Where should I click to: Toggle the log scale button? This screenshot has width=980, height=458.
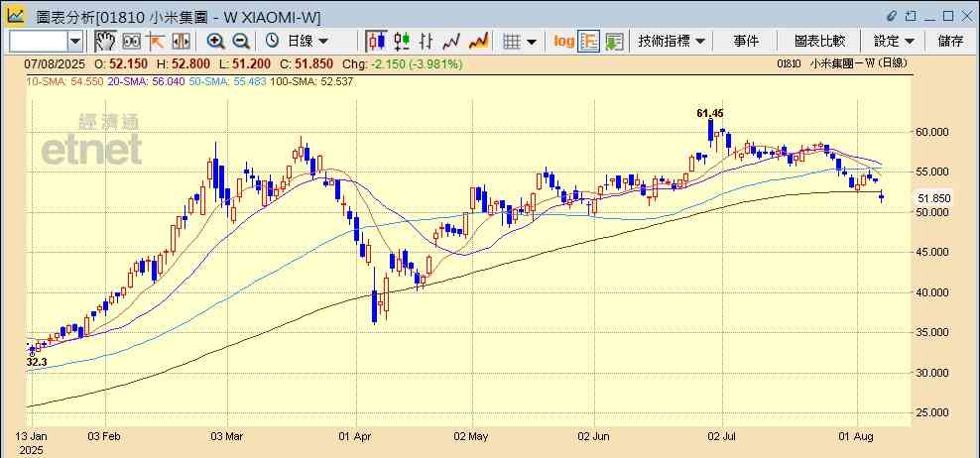(563, 42)
